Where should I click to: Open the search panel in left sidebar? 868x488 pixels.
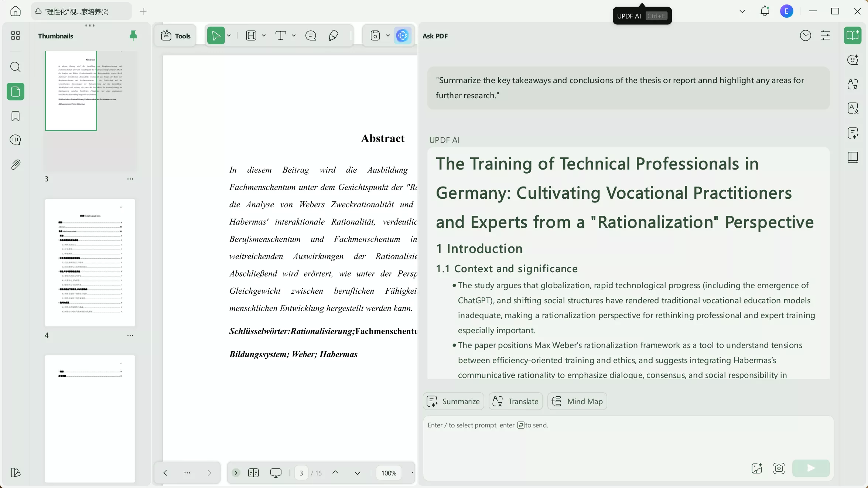point(15,67)
